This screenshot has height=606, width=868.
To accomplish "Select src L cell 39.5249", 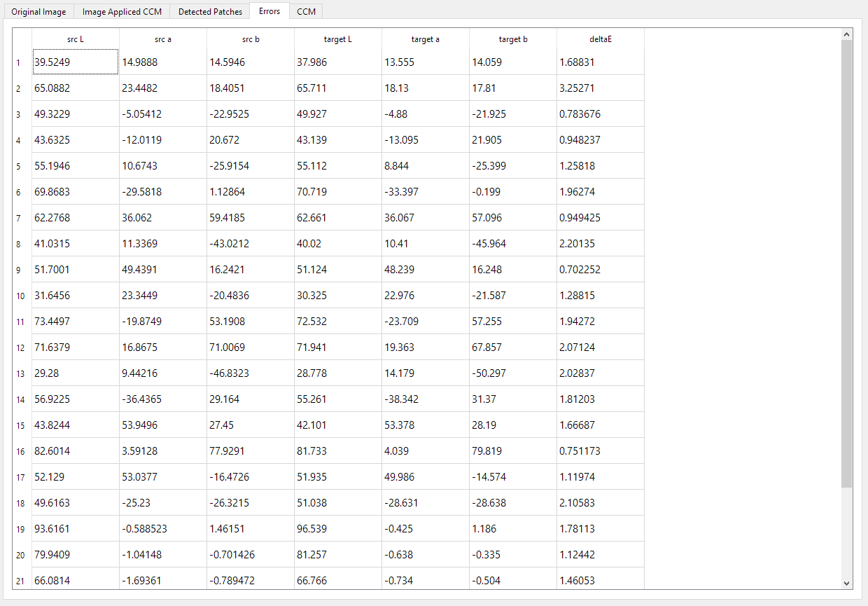I will (76, 62).
